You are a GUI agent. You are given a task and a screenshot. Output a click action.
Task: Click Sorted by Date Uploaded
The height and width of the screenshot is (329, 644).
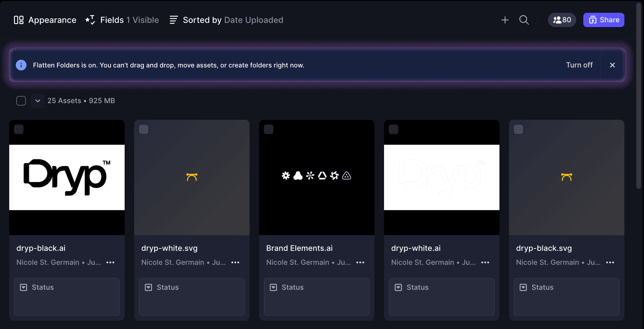pyautogui.click(x=233, y=20)
